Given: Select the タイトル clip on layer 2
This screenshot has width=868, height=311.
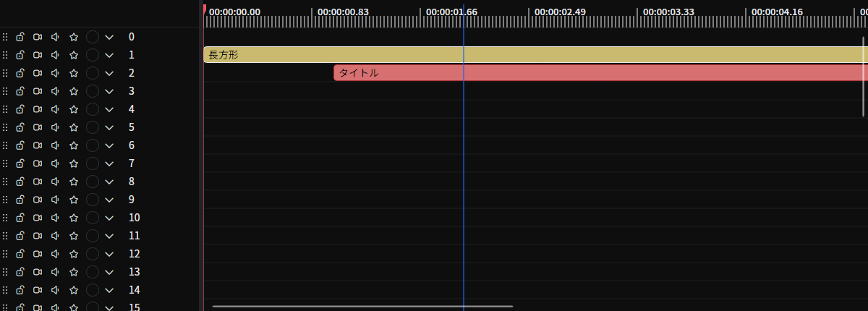Looking at the screenshot, I should [600, 73].
